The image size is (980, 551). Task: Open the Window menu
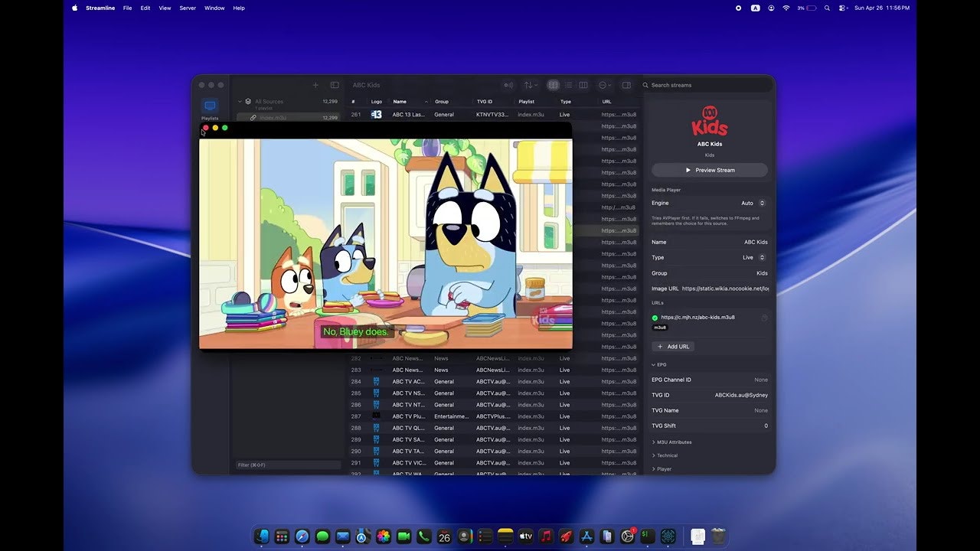pos(214,8)
